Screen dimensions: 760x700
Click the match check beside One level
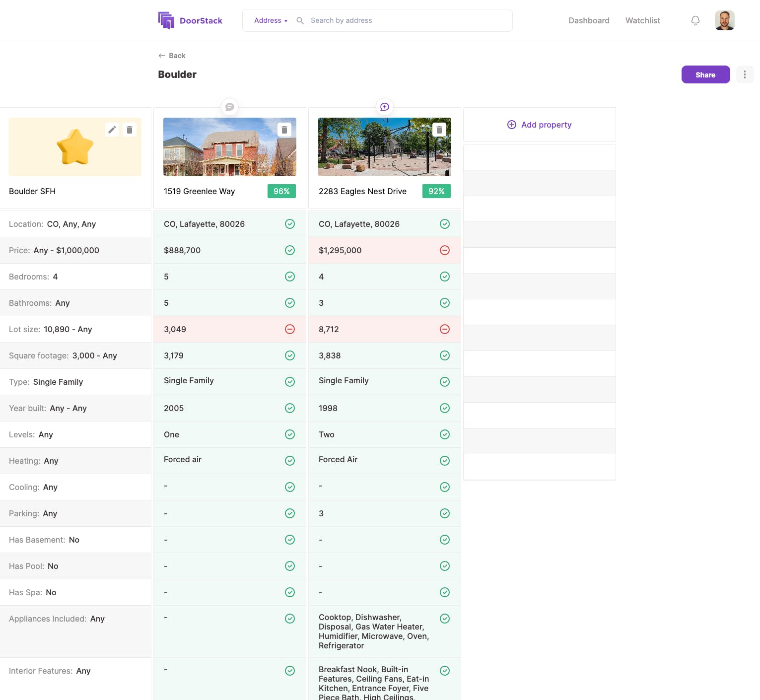(x=290, y=434)
